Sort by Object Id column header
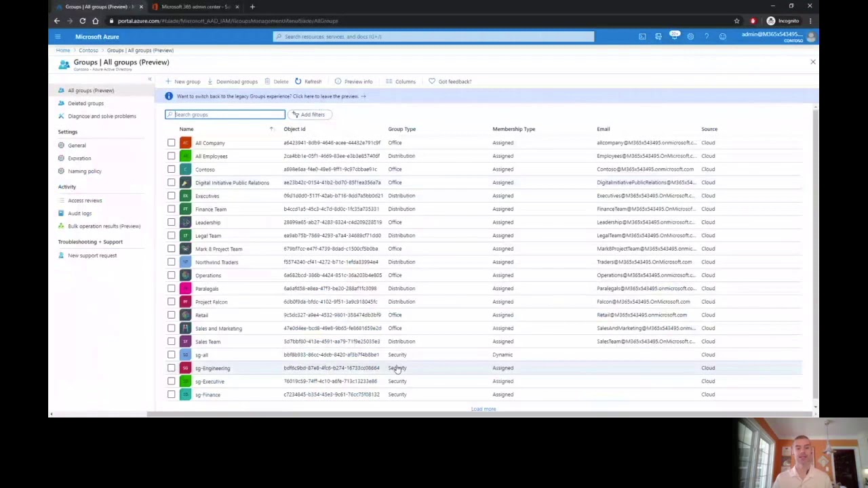This screenshot has height=488, width=868. coord(294,129)
